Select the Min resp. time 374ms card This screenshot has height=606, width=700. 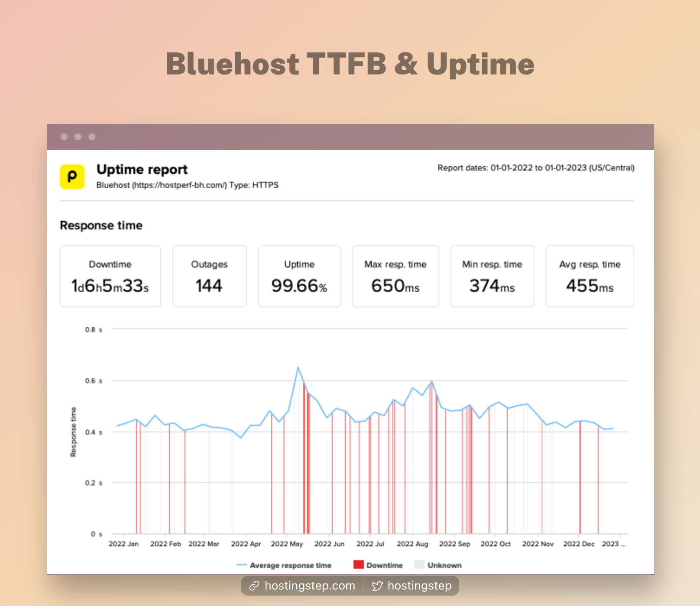tap(492, 276)
